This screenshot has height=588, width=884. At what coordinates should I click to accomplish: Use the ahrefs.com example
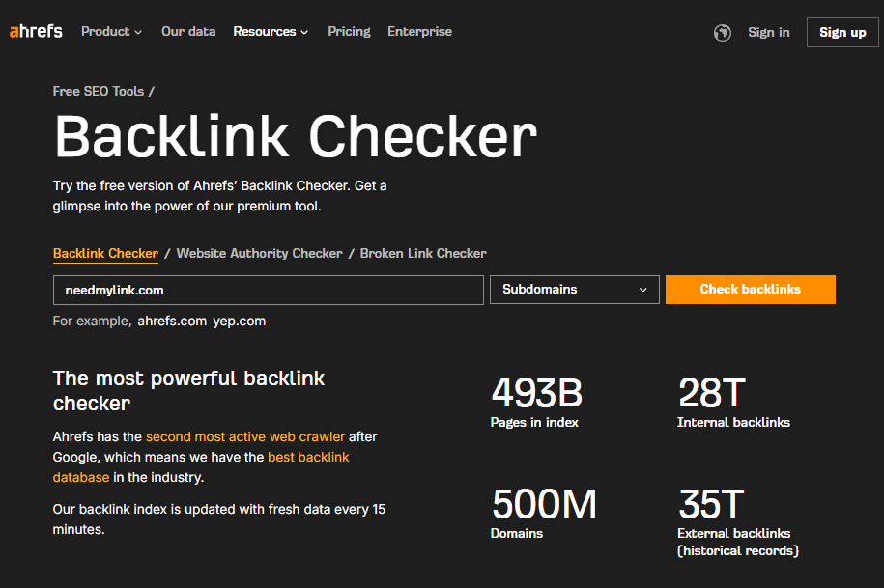click(172, 321)
